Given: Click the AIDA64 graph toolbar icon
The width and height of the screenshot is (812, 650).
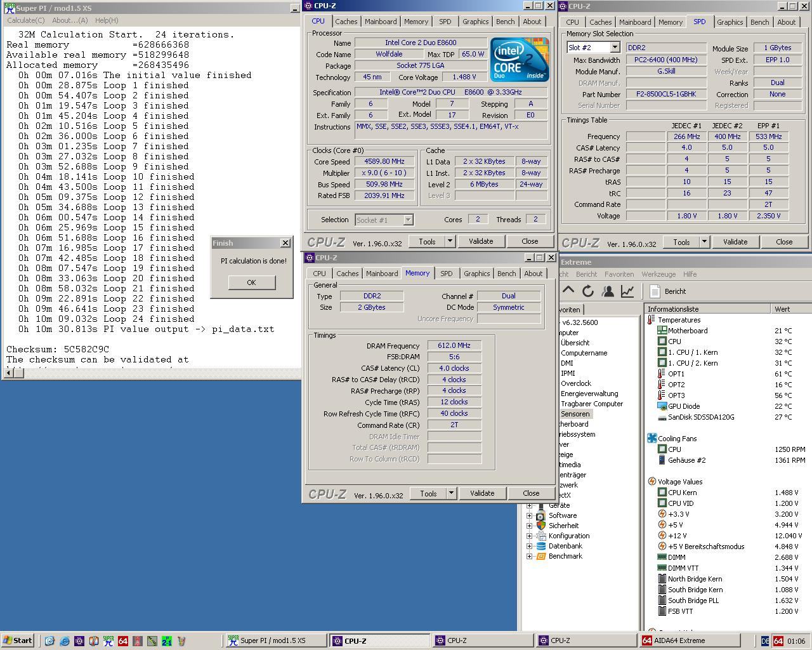Looking at the screenshot, I should click(x=627, y=291).
